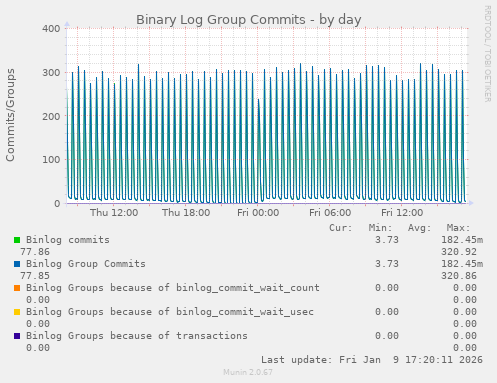Image resolution: width=497 pixels, height=383 pixels.
Task: Click the 320.86 max value
Action: coord(459,276)
